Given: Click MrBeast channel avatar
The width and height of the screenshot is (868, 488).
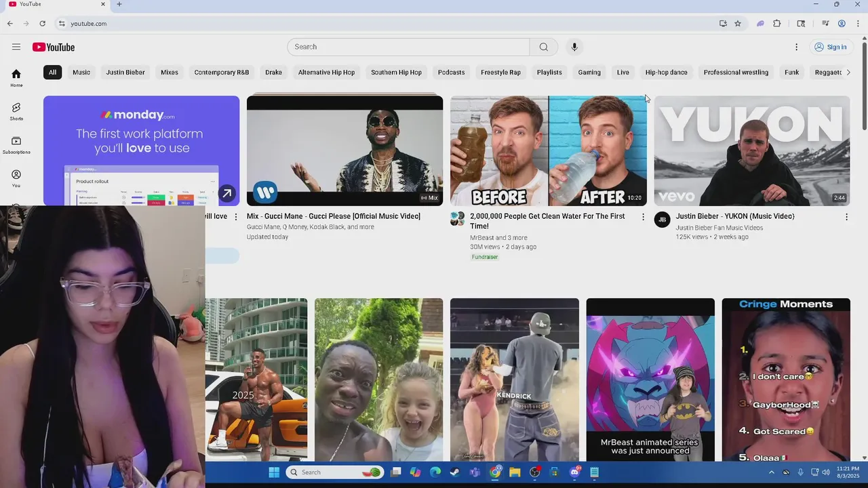Looking at the screenshot, I should [458, 219].
